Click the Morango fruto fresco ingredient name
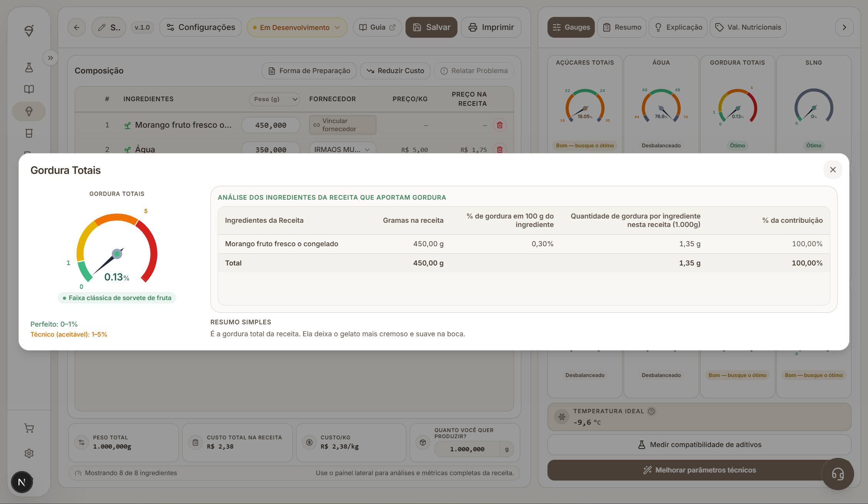Viewport: 868px width, 504px height. (183, 125)
